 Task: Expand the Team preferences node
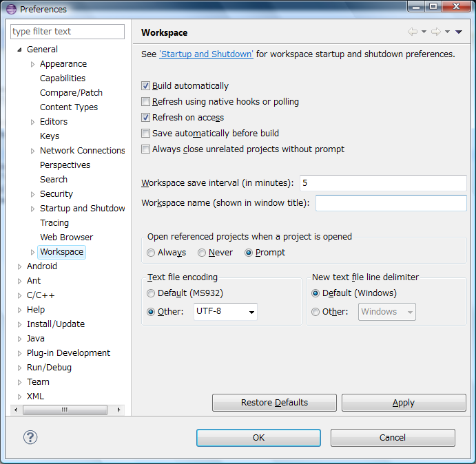pos(19,382)
